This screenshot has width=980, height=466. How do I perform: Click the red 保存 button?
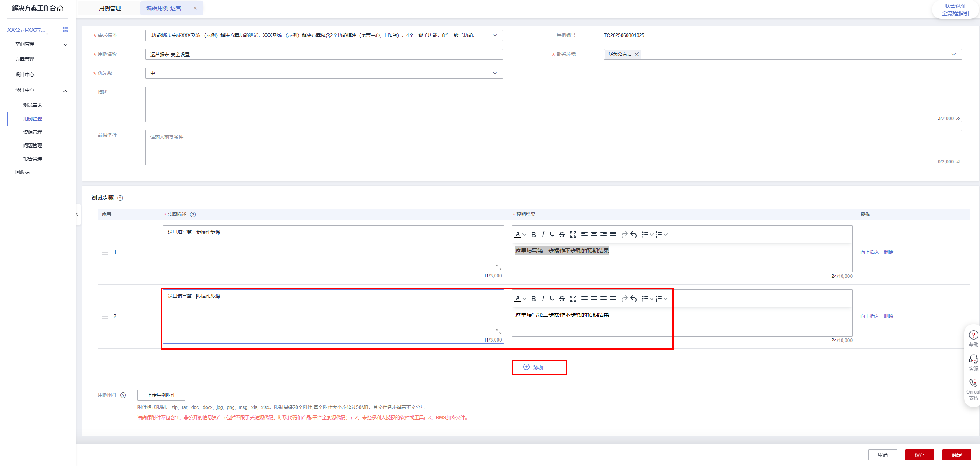pos(920,455)
